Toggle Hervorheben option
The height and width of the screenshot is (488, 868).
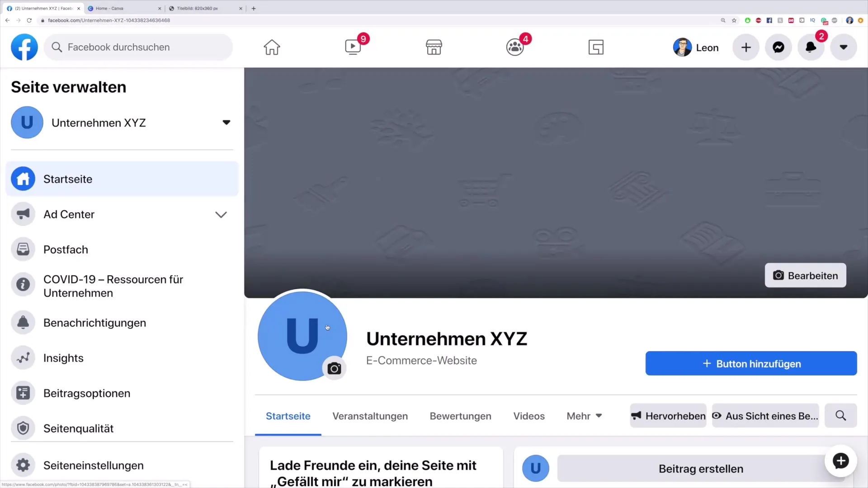tap(668, 416)
